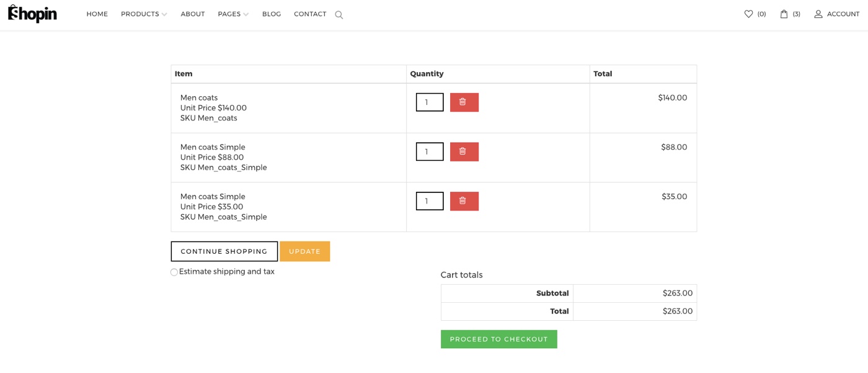Open the wishlist heart icon
The image size is (868, 373).
[748, 14]
